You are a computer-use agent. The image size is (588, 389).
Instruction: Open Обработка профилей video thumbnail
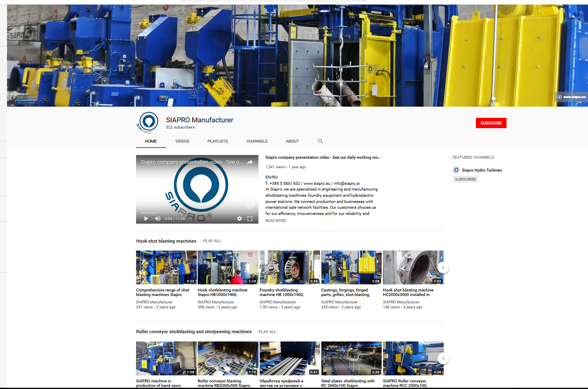click(x=290, y=358)
